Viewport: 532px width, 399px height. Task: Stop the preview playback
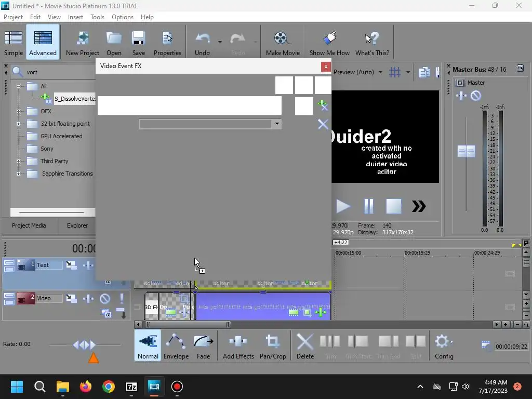click(394, 206)
